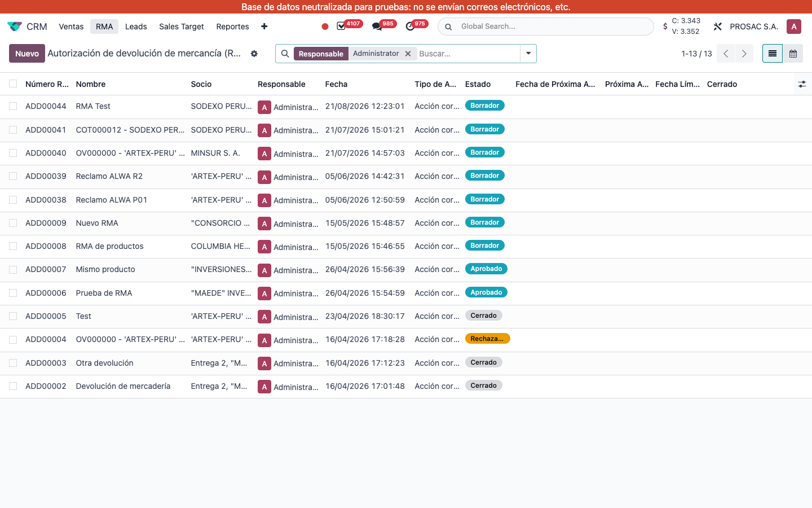This screenshot has width=812, height=508.
Task: Go to next page of records
Action: click(x=744, y=54)
